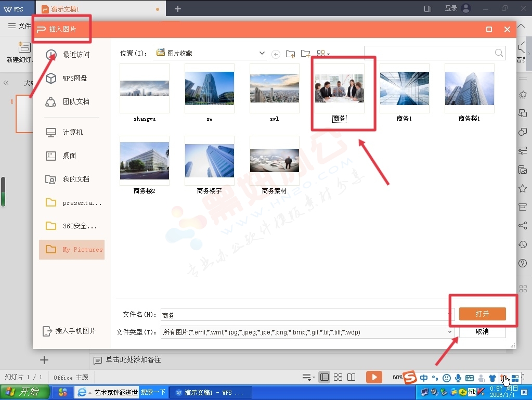Image resolution: width=532 pixels, height=400 pixels.
Task: Select the 商务楼2 image thumbnail
Action: point(145,161)
